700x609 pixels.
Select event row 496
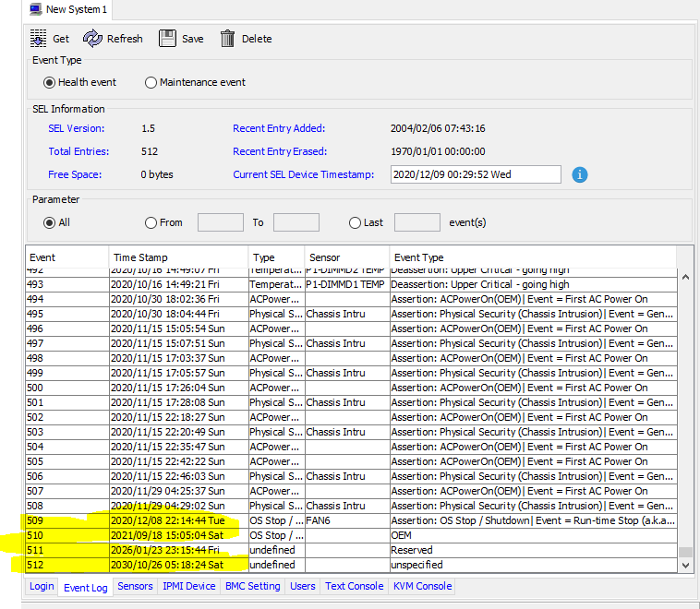pos(351,328)
